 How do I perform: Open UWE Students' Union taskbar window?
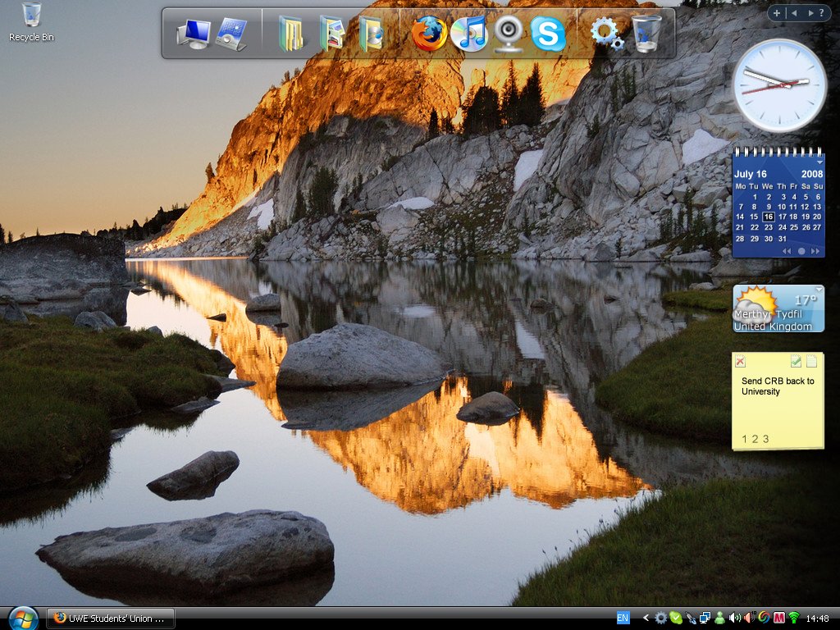click(110, 618)
